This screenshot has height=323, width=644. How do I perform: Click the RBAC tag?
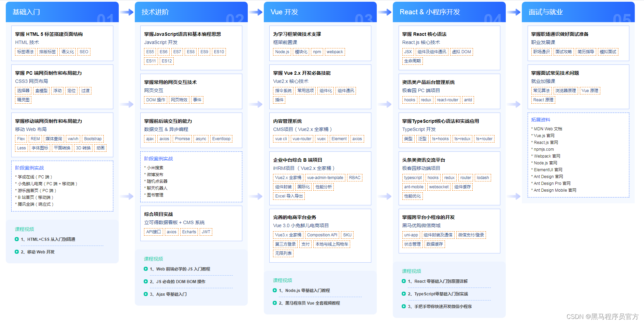pos(355,178)
